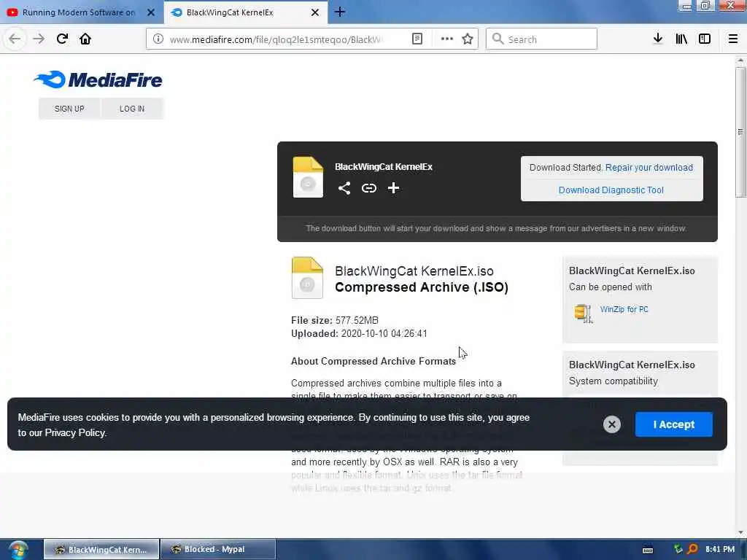Open a new browser tab
The height and width of the screenshot is (560, 747).
[340, 12]
